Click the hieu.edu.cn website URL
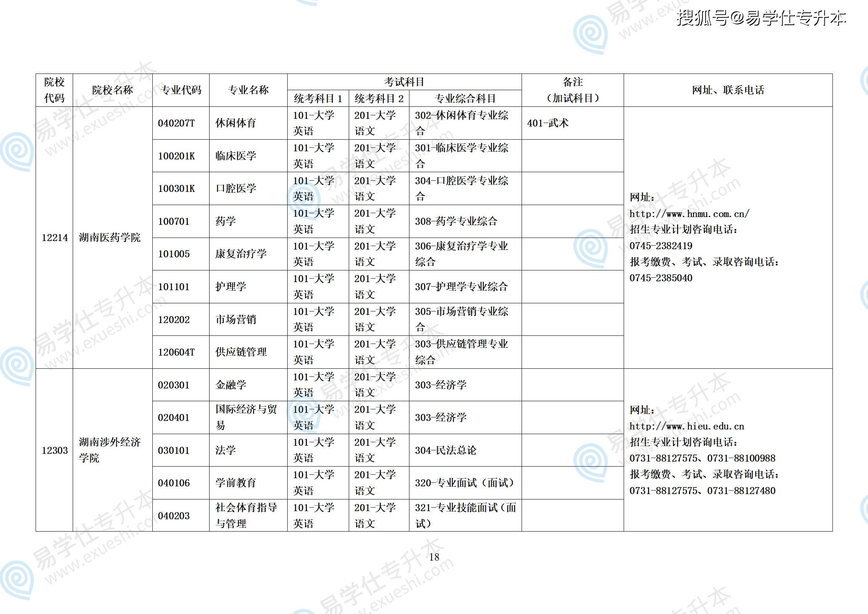868x614 pixels. 687,426
